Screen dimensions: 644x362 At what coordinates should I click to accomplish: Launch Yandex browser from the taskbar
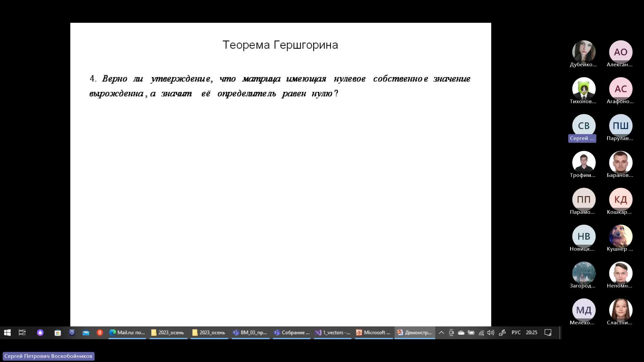pyautogui.click(x=100, y=333)
